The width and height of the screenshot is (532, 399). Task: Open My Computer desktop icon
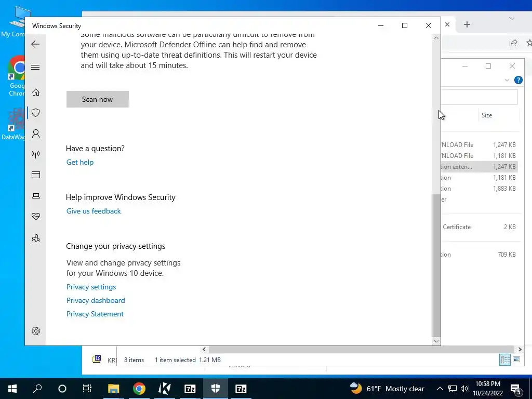14,22
